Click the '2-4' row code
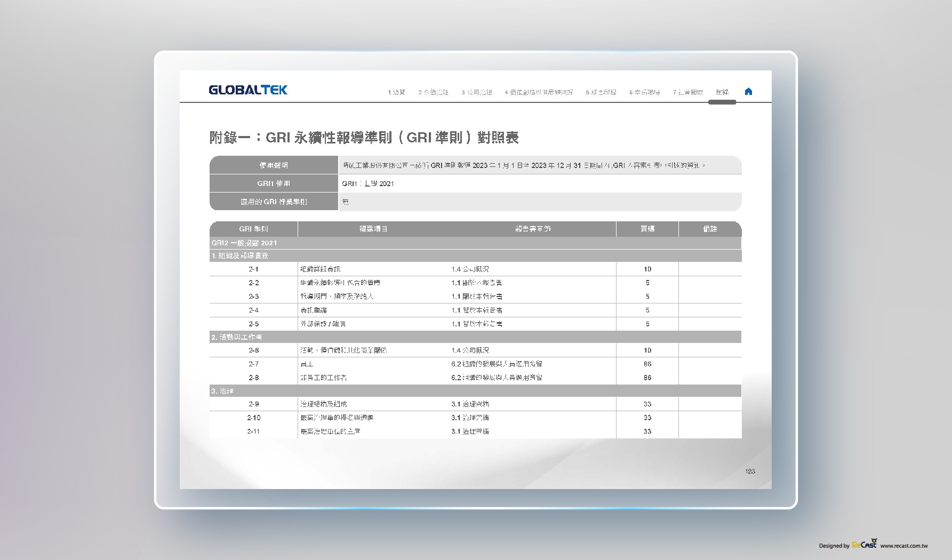The width and height of the screenshot is (952, 560). [253, 310]
